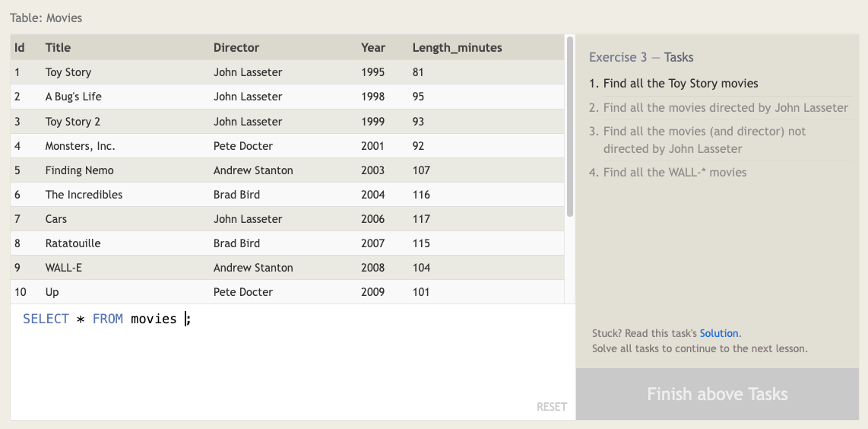Click the SELECT keyword in the query
868x429 pixels.
[46, 319]
